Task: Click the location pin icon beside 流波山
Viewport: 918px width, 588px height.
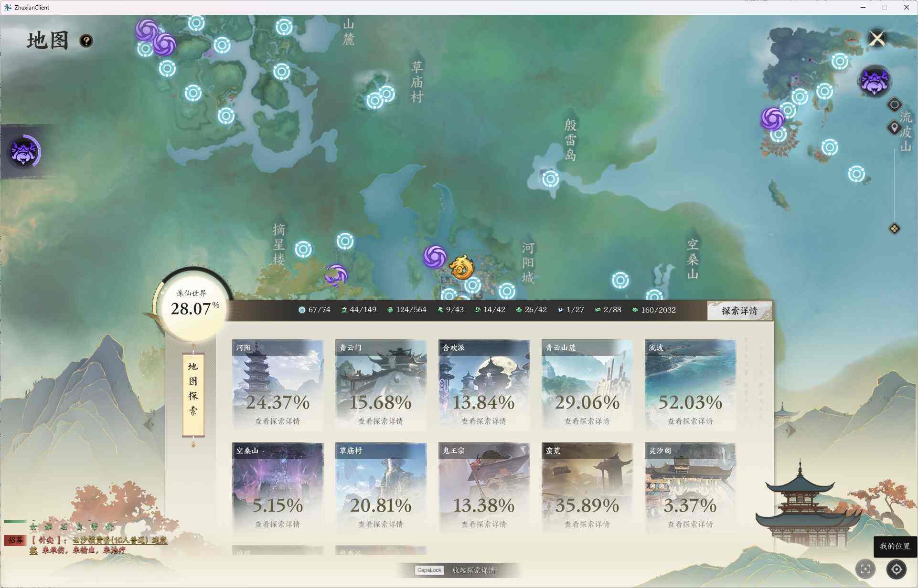Action: coord(894,127)
